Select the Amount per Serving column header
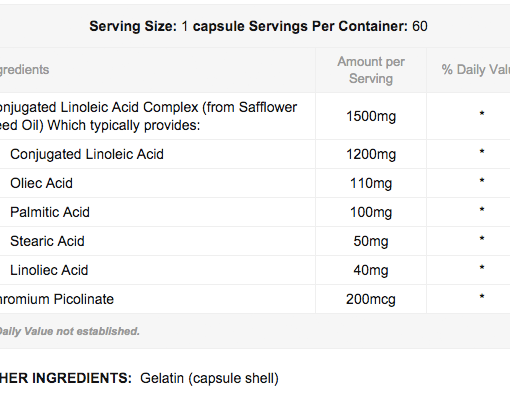 (371, 70)
